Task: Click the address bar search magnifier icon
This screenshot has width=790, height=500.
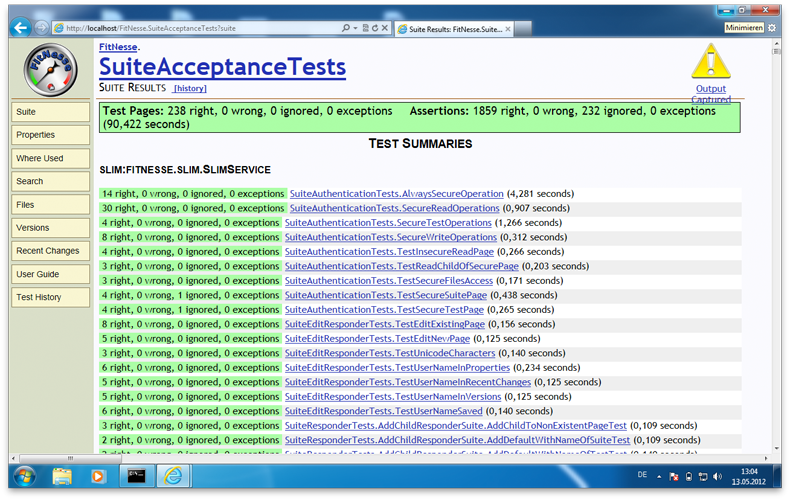Action: 346,28
